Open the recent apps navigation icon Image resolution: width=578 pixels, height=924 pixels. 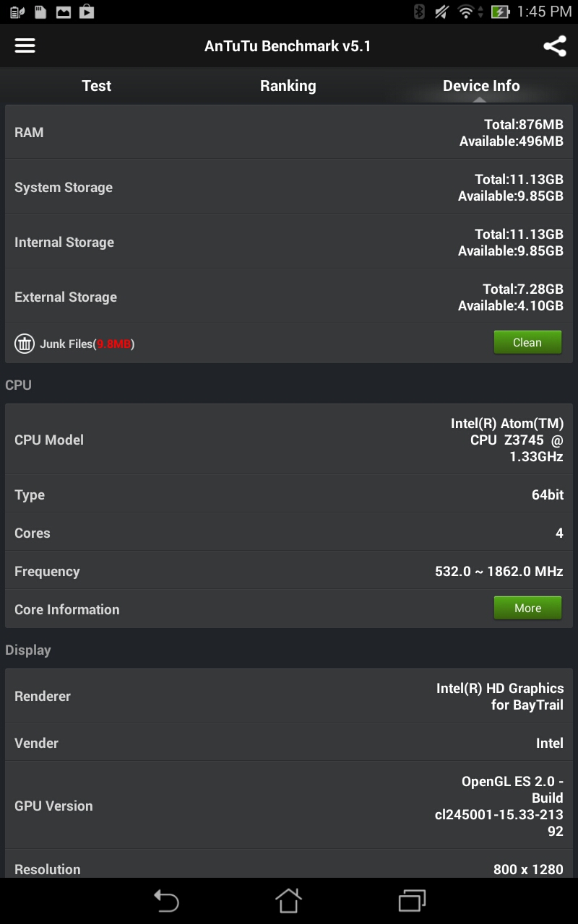pos(412,900)
